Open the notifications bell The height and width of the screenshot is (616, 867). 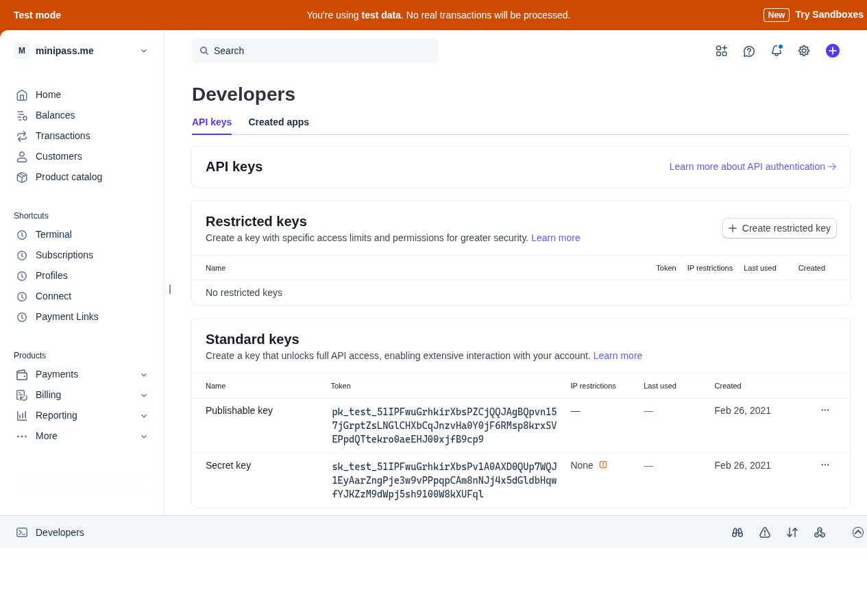[776, 50]
